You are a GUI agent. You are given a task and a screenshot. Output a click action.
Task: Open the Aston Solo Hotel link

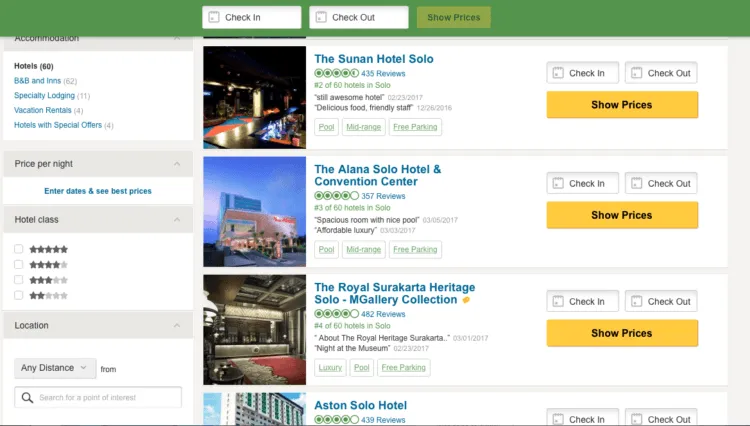(361, 405)
